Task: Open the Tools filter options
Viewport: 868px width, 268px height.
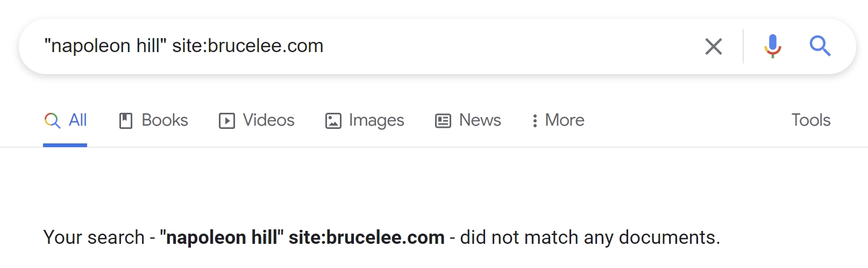Action: point(810,120)
